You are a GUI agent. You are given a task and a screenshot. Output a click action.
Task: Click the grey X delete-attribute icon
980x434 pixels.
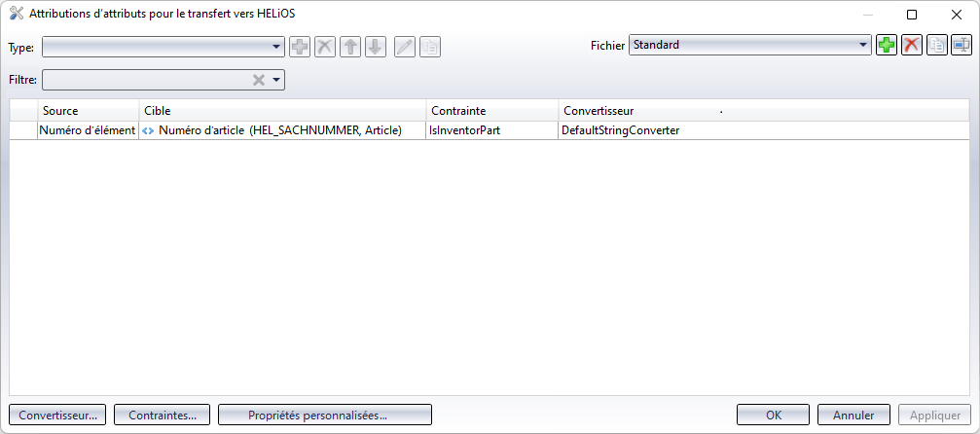tap(325, 47)
